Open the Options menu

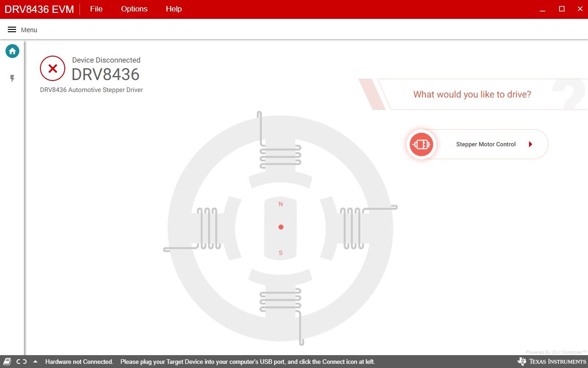click(134, 9)
